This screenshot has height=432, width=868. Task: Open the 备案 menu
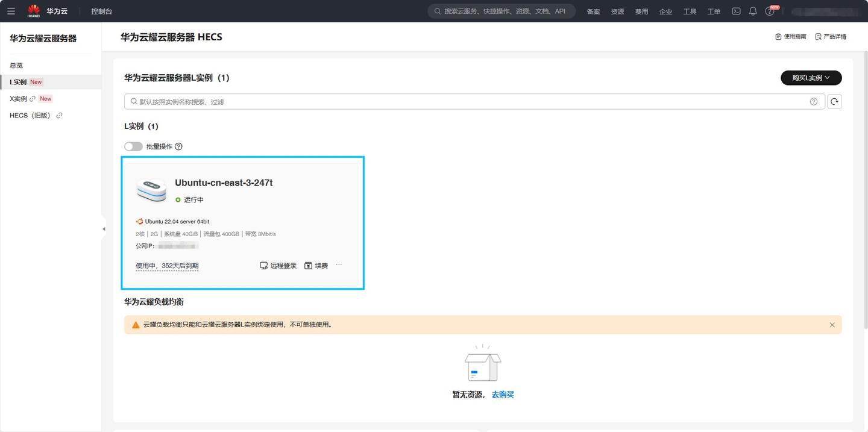[593, 11]
